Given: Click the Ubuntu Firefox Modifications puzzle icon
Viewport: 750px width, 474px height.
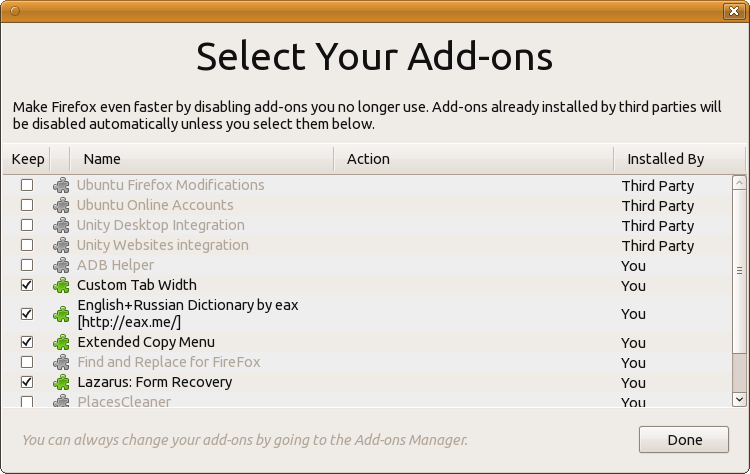Looking at the screenshot, I should point(61,185).
